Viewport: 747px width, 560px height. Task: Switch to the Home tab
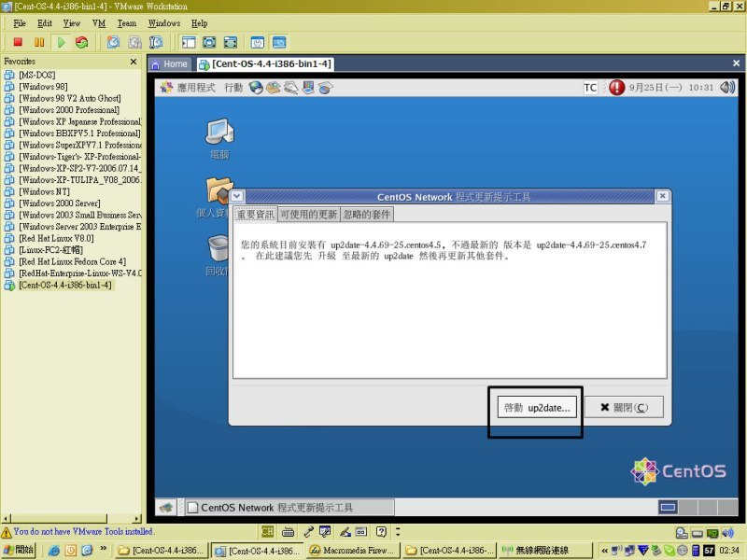pyautogui.click(x=170, y=64)
